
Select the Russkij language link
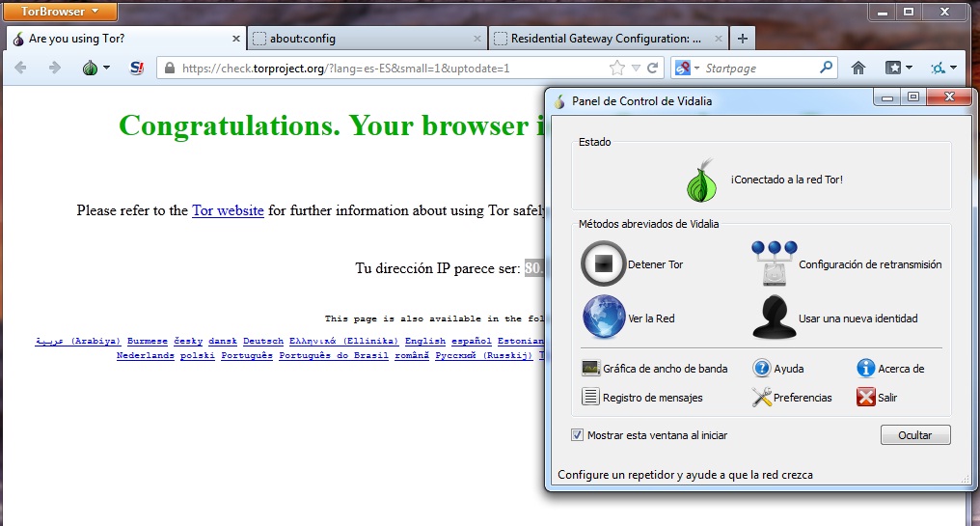tap(484, 355)
